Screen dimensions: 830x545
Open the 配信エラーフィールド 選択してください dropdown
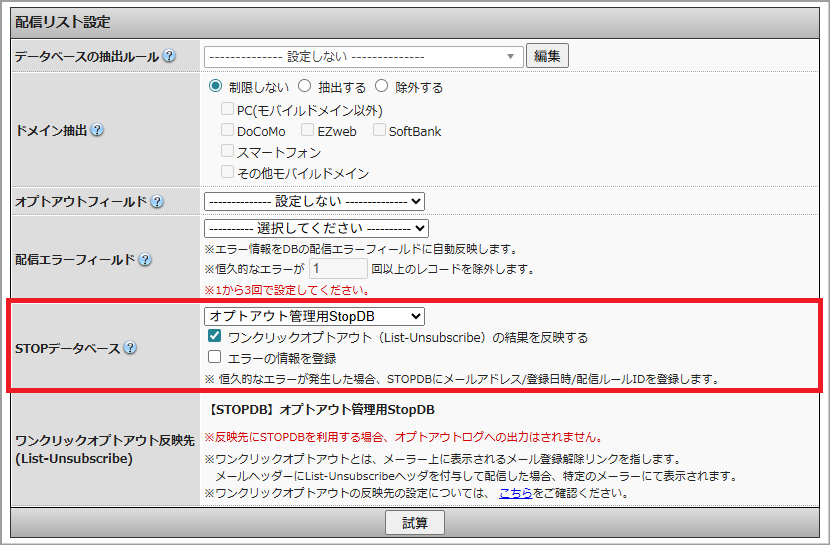point(316,229)
